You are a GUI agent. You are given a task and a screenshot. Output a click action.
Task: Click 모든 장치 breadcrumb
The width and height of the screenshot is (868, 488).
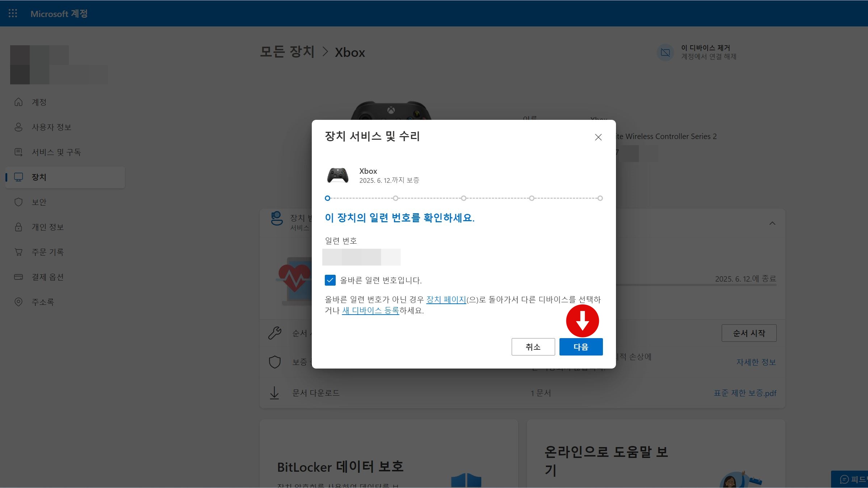[x=287, y=52]
